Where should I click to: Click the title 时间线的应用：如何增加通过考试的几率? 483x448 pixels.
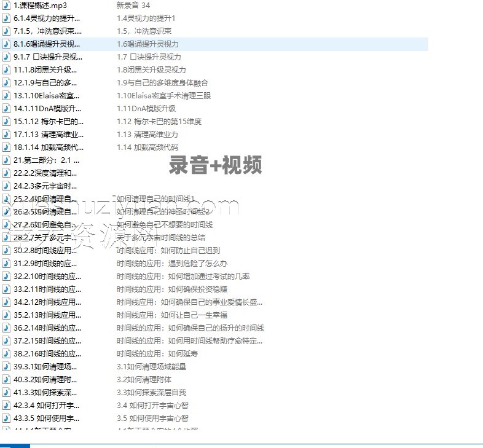click(183, 277)
